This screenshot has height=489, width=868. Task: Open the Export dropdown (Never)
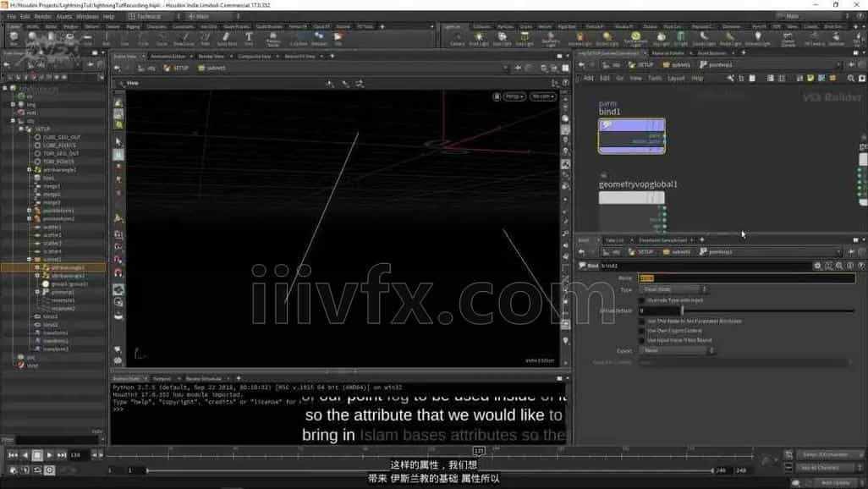677,350
